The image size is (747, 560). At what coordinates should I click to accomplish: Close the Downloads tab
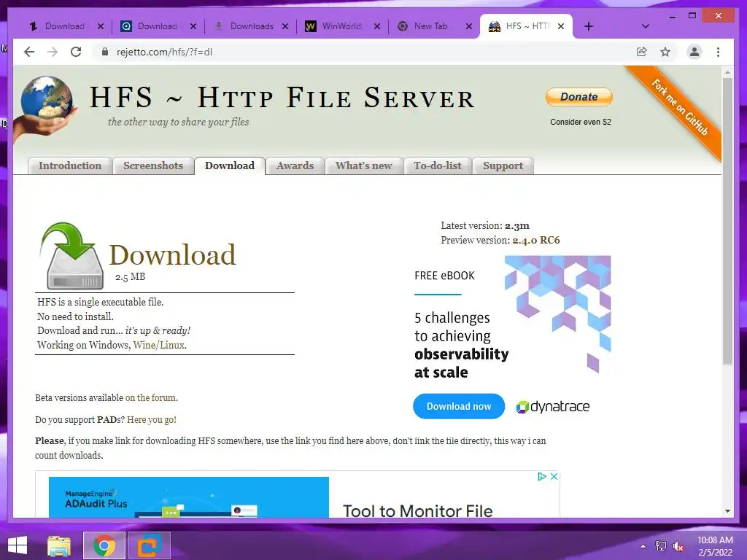pos(285,26)
